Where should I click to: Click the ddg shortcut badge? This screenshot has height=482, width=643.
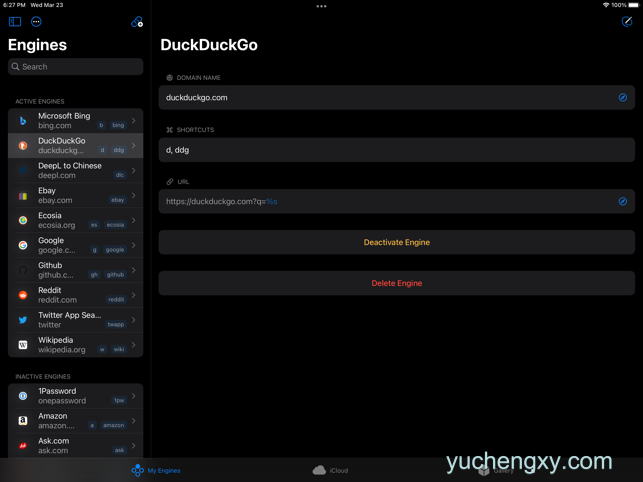click(x=119, y=150)
